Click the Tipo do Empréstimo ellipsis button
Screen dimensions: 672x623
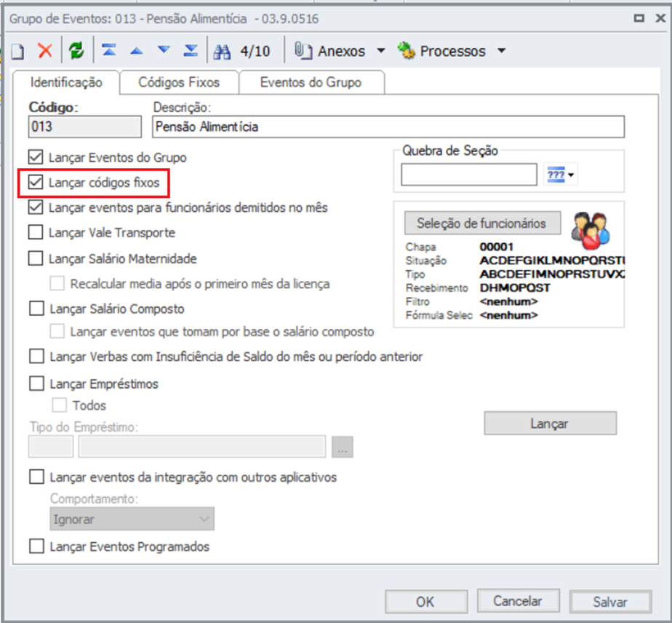(x=343, y=447)
